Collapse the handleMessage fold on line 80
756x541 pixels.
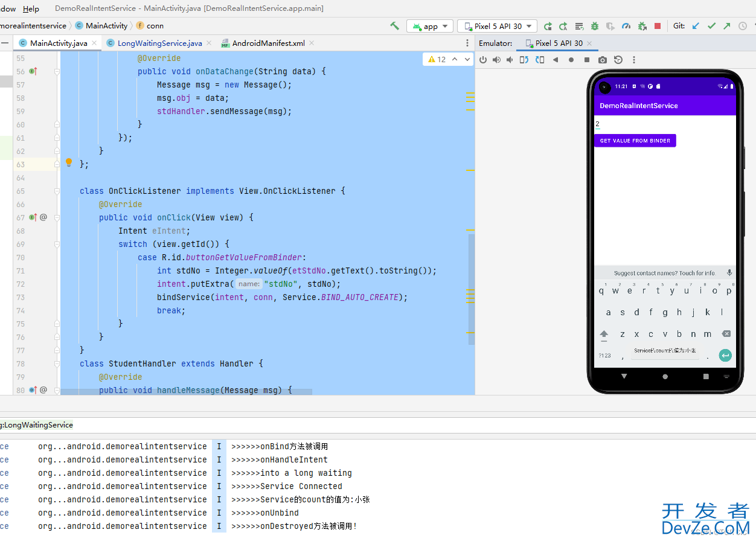click(x=57, y=390)
